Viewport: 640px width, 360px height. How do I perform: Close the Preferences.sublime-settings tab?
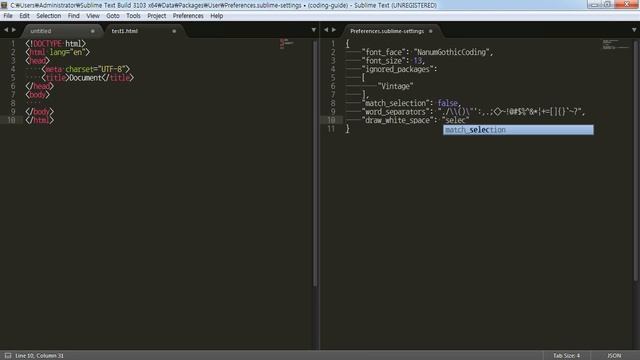[x=430, y=31]
